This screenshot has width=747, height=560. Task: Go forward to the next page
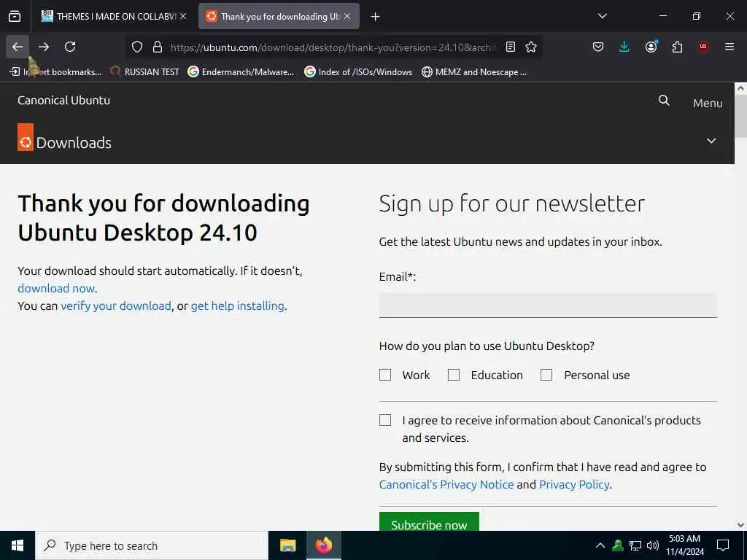coord(44,47)
